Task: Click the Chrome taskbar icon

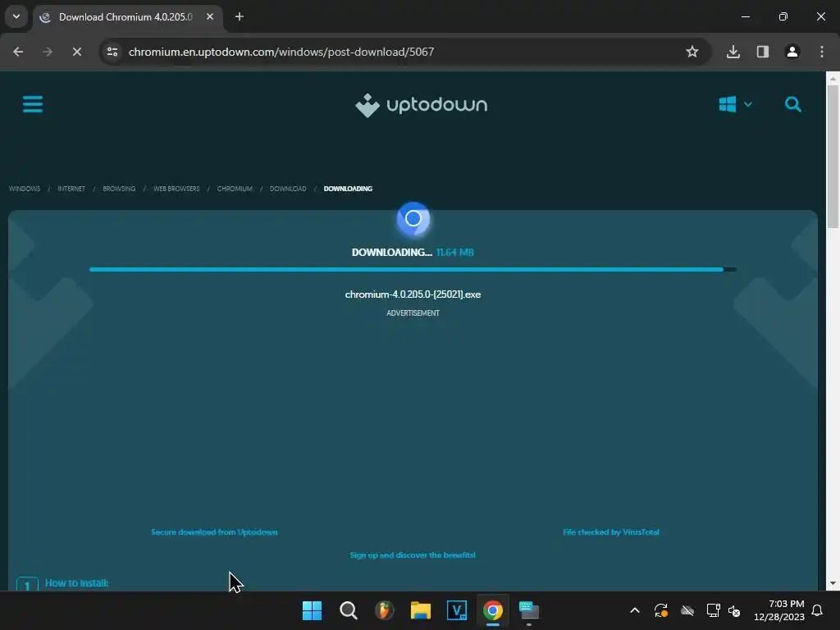Action: pos(493,610)
